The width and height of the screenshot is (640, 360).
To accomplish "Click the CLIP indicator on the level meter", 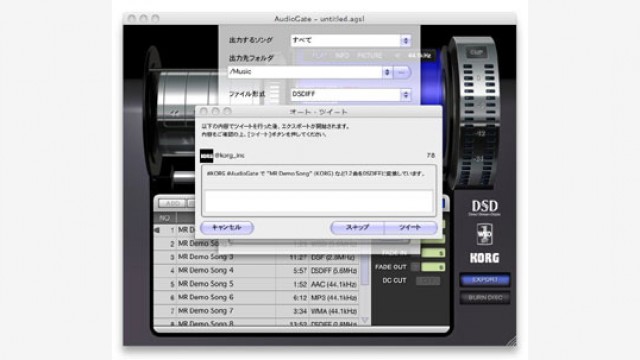I will pyautogui.click(x=476, y=52).
